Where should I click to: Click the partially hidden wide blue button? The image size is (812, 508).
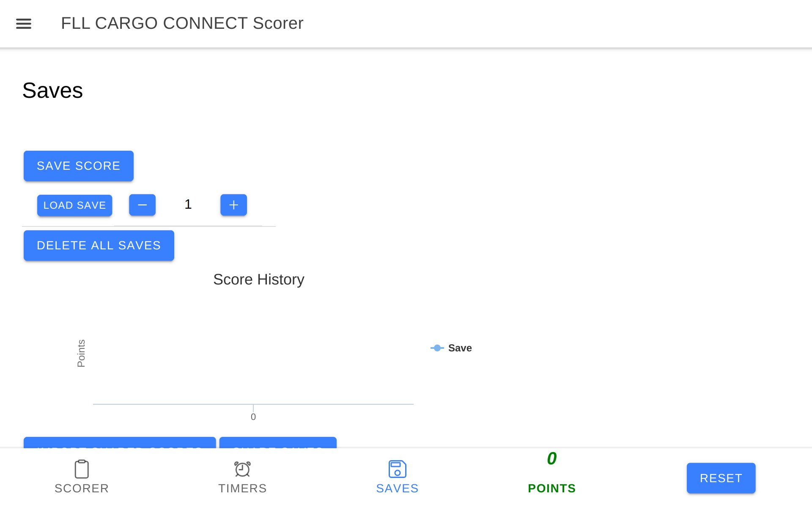[120, 442]
